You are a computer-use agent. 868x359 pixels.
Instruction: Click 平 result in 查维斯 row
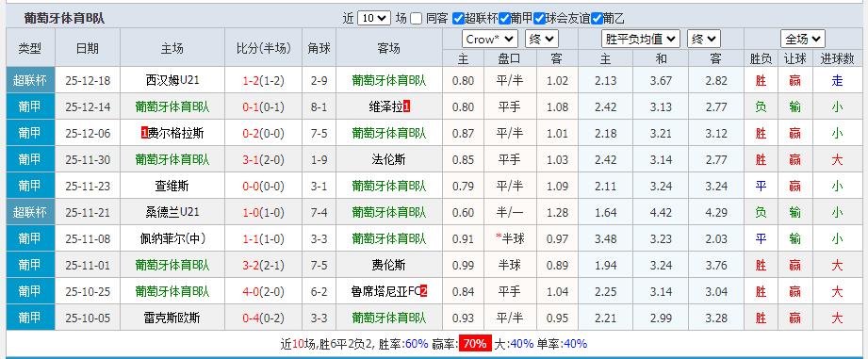762,187
